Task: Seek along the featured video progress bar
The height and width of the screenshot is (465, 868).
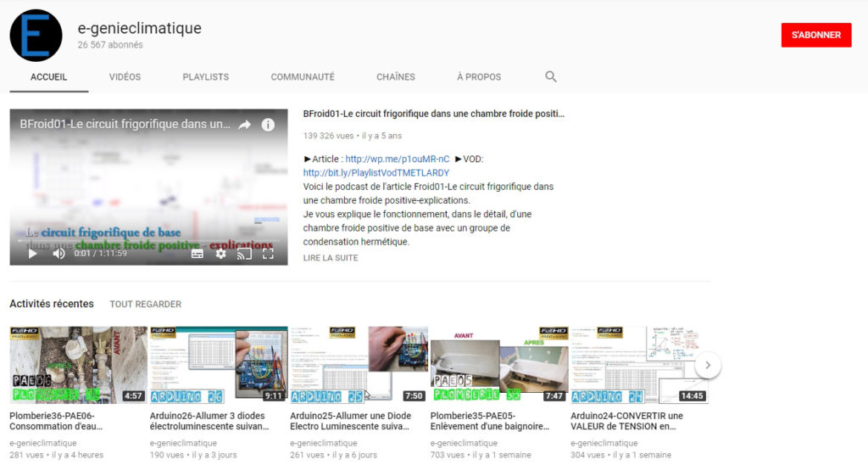Action: pyautogui.click(x=148, y=241)
